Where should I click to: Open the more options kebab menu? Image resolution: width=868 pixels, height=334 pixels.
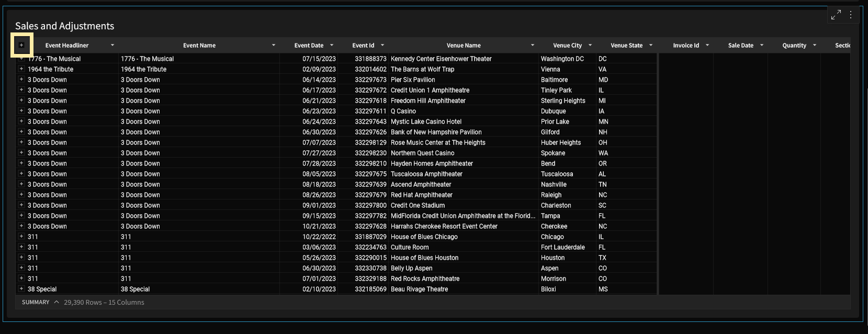pyautogui.click(x=851, y=15)
